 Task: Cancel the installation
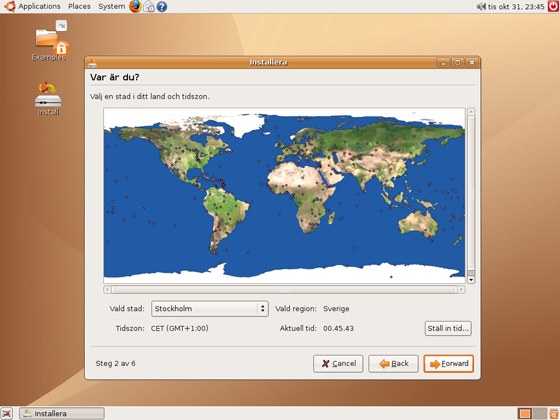pyautogui.click(x=338, y=364)
